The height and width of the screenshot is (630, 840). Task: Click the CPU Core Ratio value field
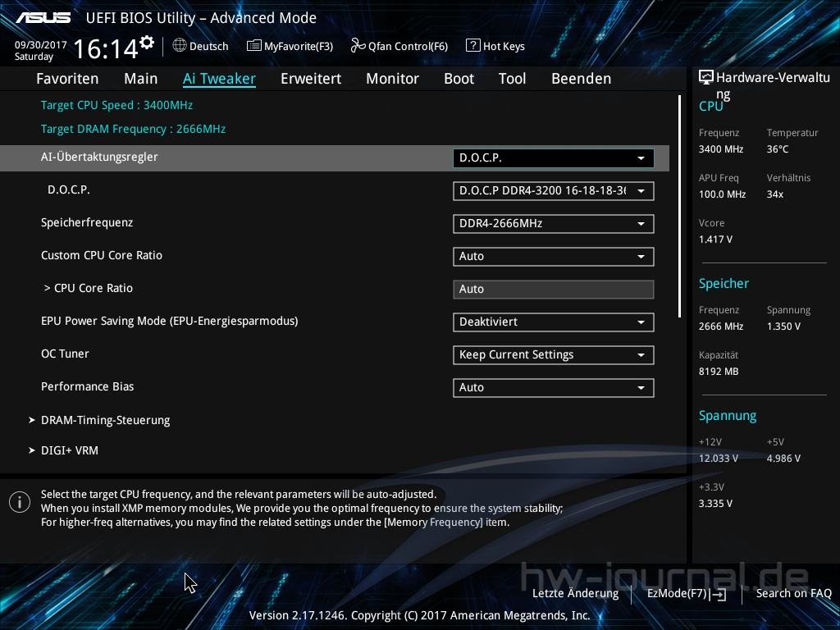pyautogui.click(x=554, y=290)
